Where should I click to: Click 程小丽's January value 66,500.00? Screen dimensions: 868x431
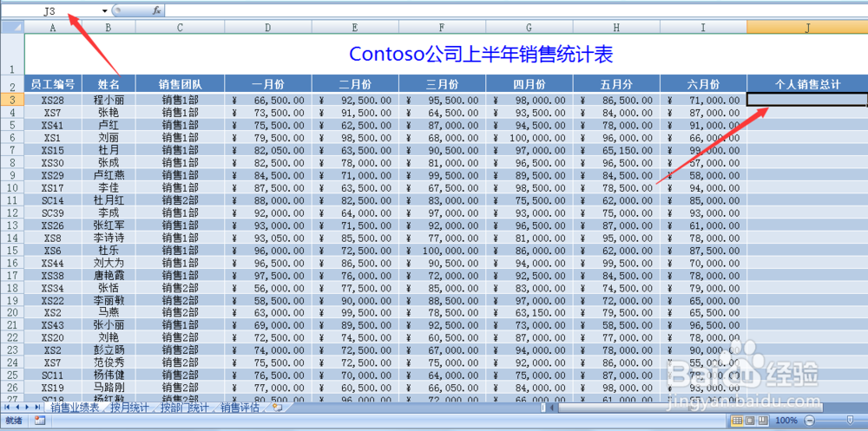(x=268, y=100)
